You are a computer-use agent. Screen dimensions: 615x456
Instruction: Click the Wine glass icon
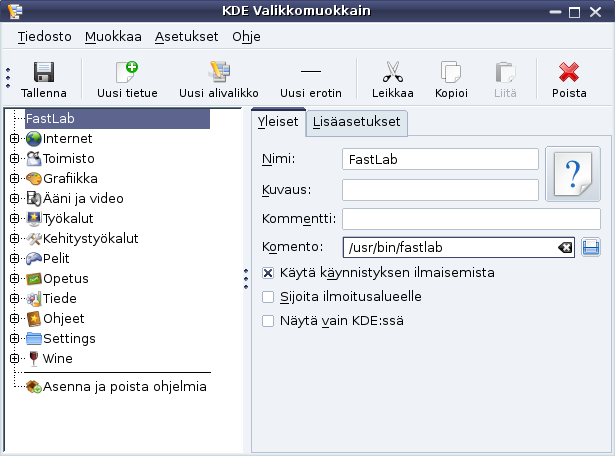34,358
